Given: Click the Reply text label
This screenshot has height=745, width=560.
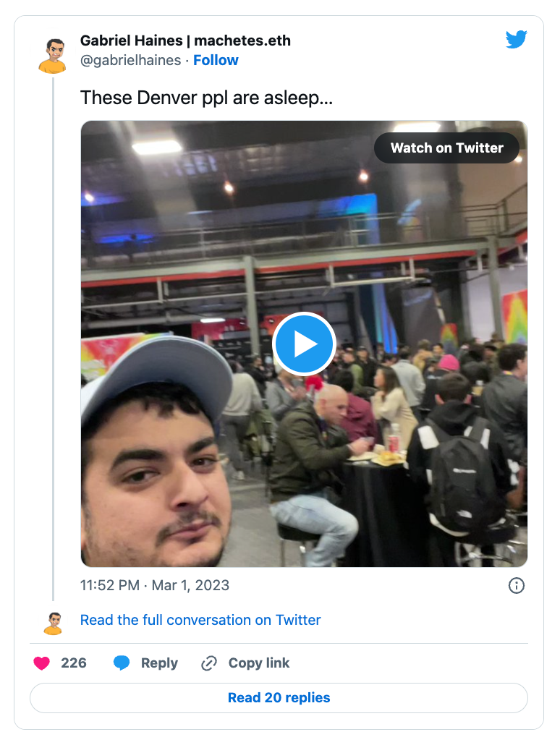Looking at the screenshot, I should point(159,663).
